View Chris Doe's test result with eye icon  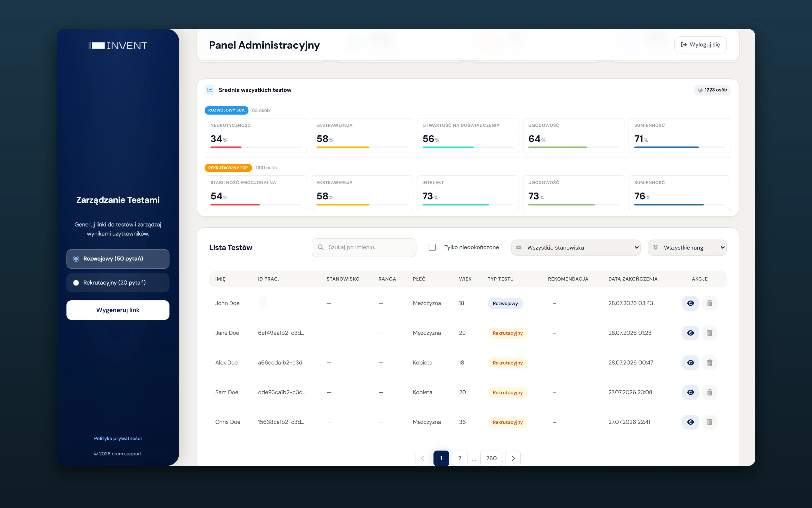[x=690, y=422]
